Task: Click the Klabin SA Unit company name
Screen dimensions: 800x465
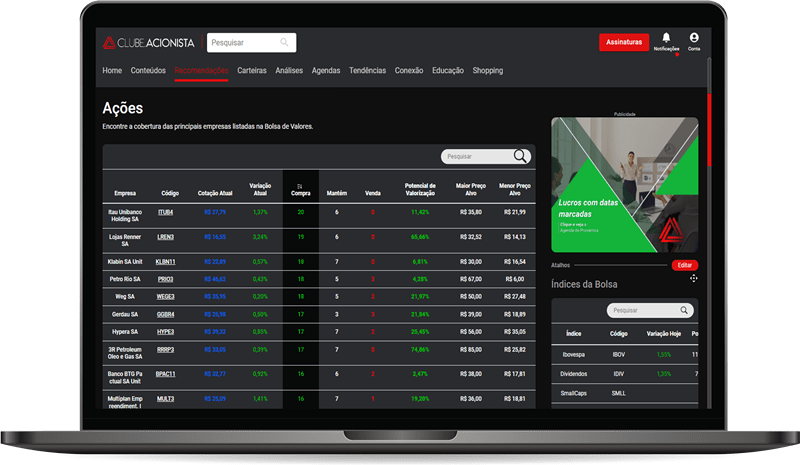Action: 125,261
